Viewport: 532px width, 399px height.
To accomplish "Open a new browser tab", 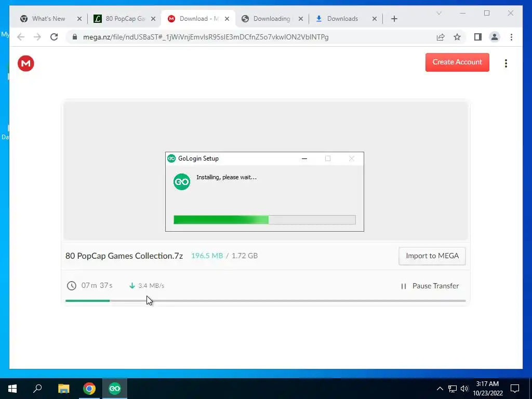I will pos(394,19).
